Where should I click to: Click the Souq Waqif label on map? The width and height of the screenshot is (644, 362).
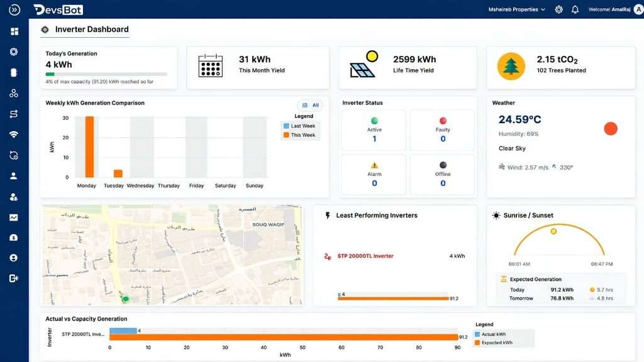pos(268,224)
